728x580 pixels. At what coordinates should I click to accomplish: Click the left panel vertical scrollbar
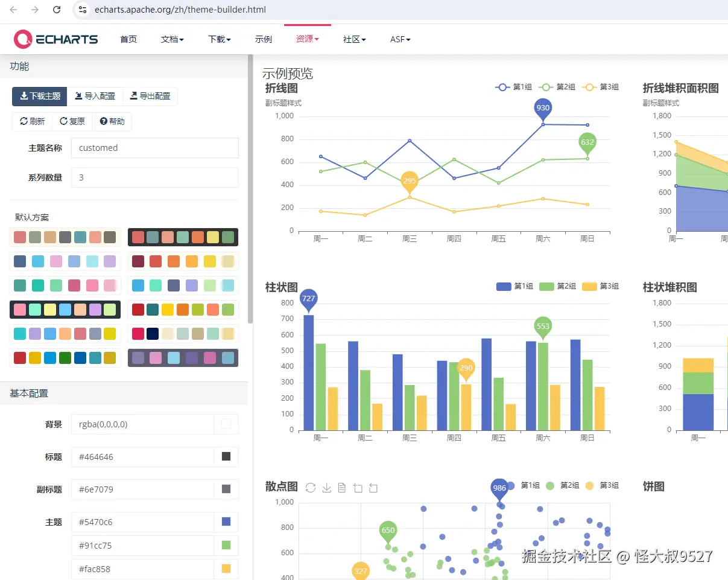(x=250, y=190)
